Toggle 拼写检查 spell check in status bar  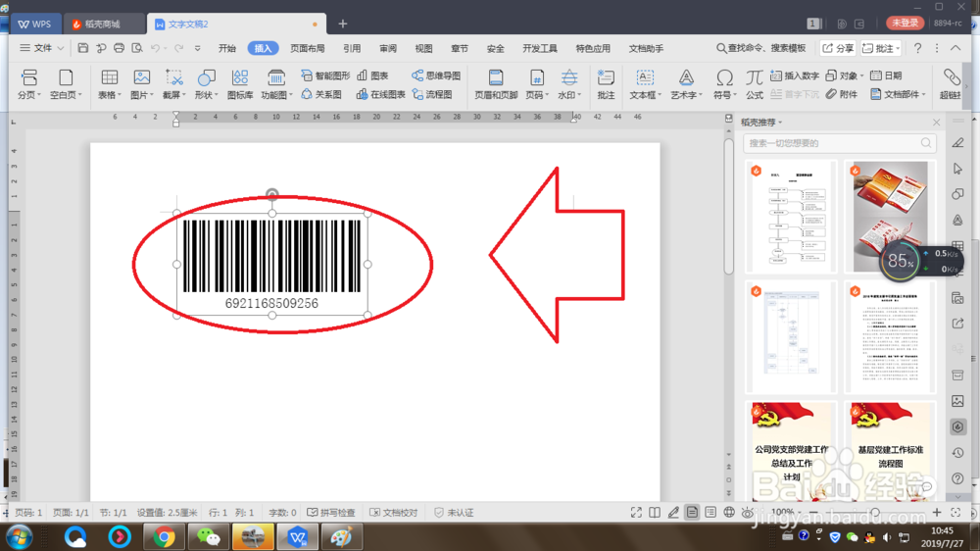coord(330,512)
